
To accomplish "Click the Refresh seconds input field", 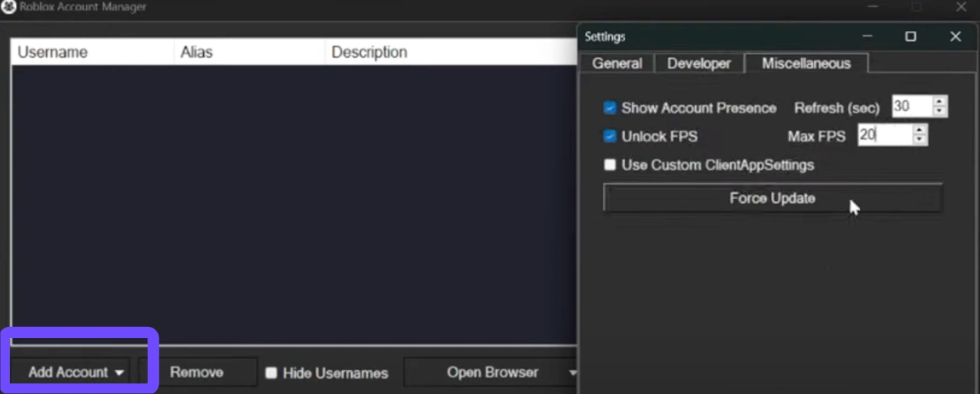I will [x=911, y=106].
